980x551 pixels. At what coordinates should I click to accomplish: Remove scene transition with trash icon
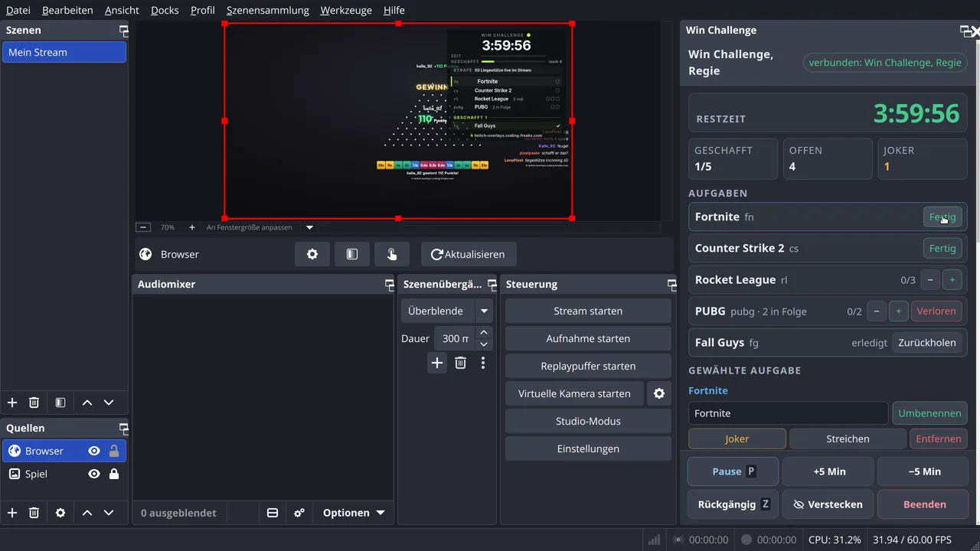(460, 363)
